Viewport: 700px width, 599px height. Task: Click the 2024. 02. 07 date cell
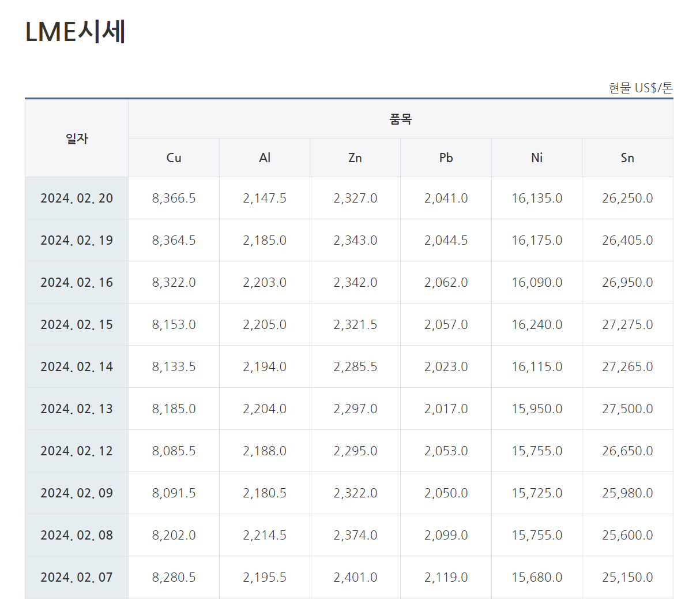point(77,577)
